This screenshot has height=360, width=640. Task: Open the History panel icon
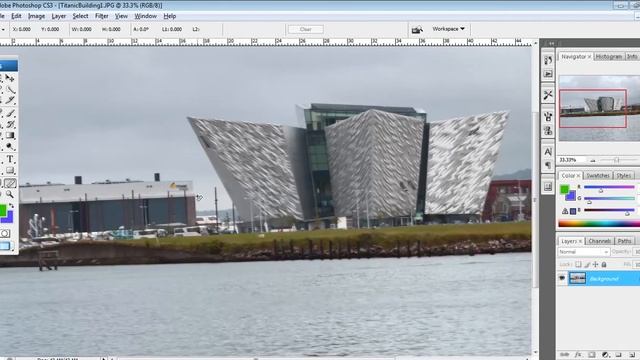[548, 60]
